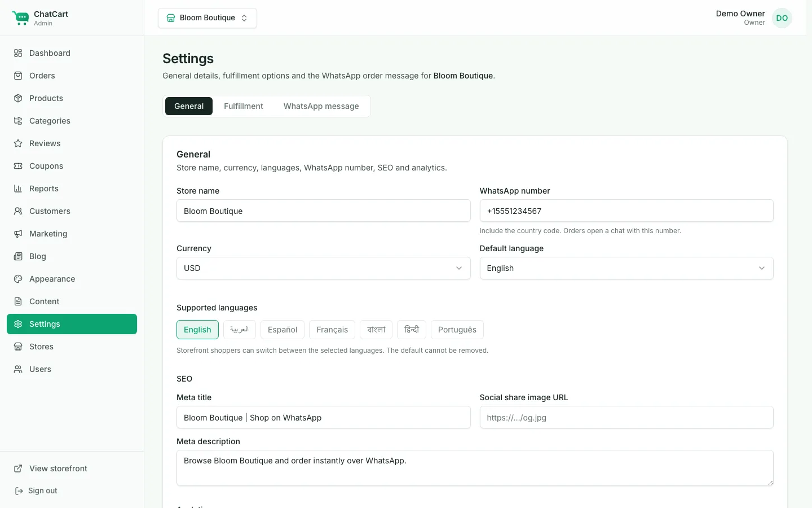Enable Hindi (हिन्दी) as a supported language
The width and height of the screenshot is (812, 508).
(x=412, y=330)
